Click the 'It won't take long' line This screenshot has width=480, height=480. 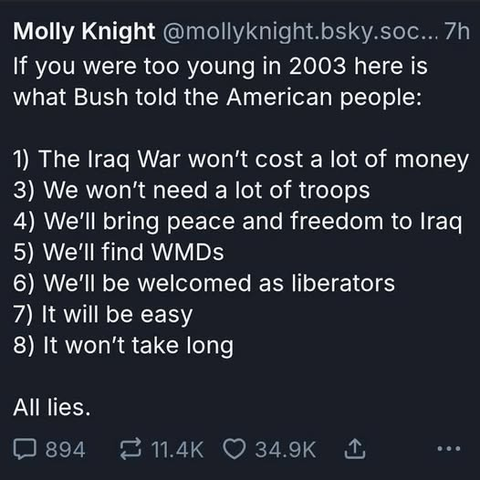point(123,346)
